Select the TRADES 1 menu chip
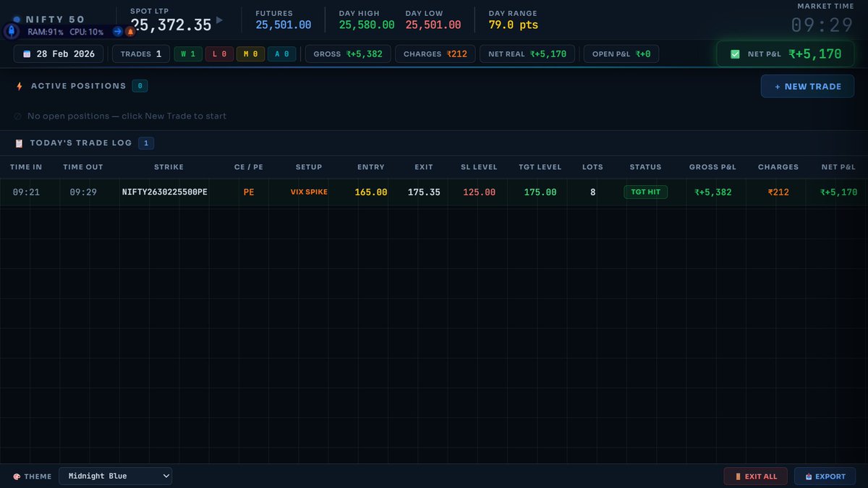The width and height of the screenshot is (868, 488). pyautogui.click(x=140, y=53)
